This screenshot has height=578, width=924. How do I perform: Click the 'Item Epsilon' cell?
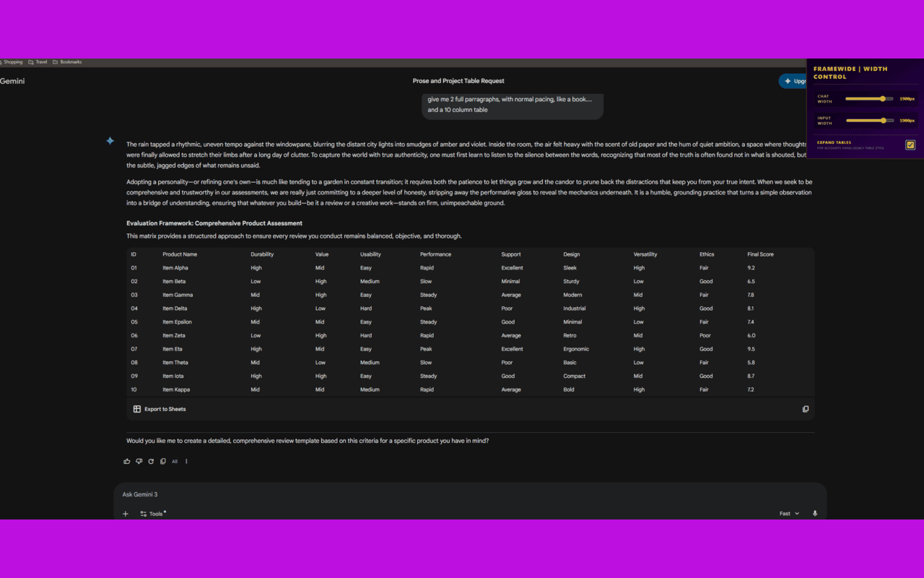pos(177,322)
